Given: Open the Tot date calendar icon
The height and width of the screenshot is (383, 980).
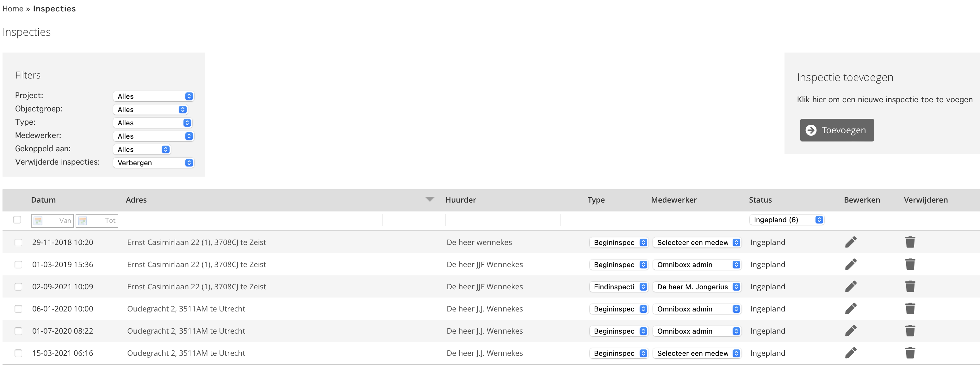Looking at the screenshot, I should 83,220.
